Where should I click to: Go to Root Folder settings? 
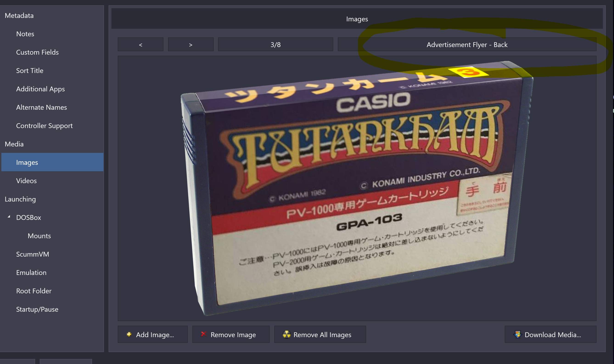point(34,291)
